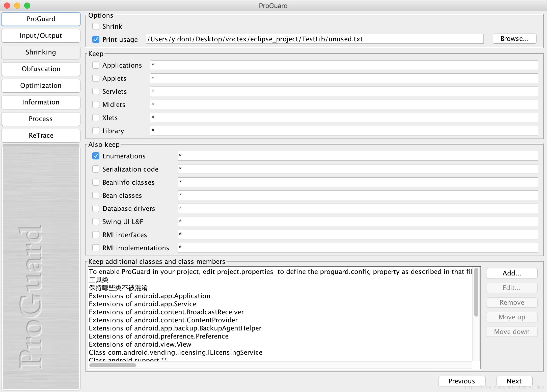This screenshot has width=547, height=392.
Task: Enable the Servlets checkbox
Action: [96, 91]
